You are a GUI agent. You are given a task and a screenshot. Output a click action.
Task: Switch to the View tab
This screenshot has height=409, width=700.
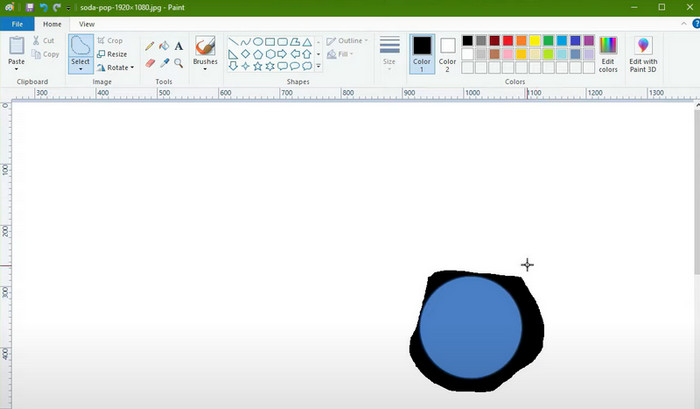87,24
